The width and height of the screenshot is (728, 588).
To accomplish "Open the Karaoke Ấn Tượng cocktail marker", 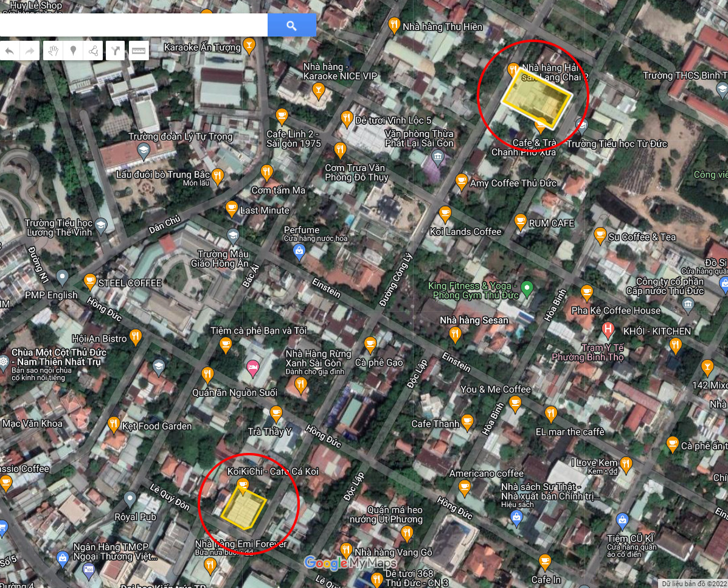I will [249, 46].
